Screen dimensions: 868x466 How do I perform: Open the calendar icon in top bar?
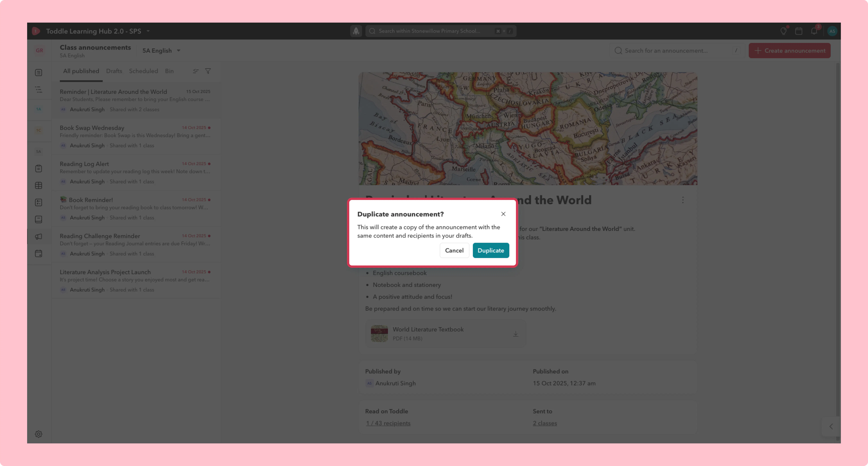pos(799,31)
